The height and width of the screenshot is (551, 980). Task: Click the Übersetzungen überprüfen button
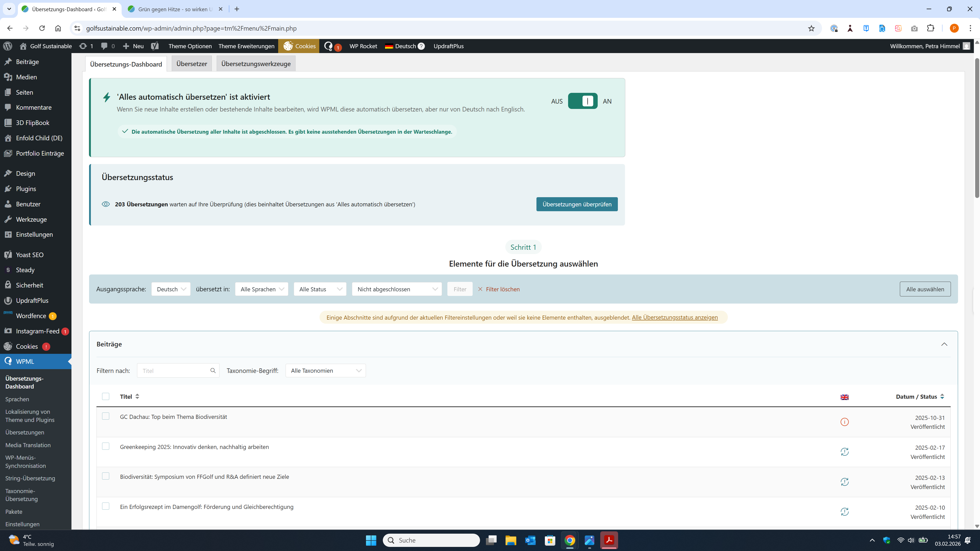tap(577, 204)
